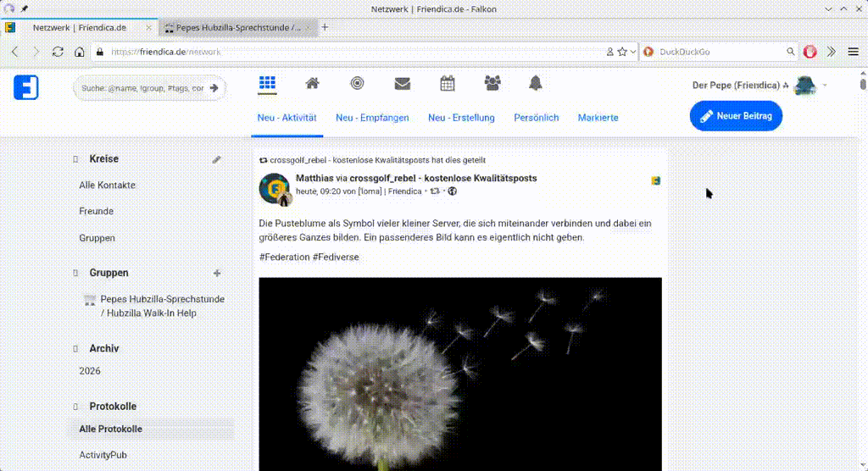The image size is (868, 471).
Task: Select ActivityPub protocol filter
Action: coord(103,455)
